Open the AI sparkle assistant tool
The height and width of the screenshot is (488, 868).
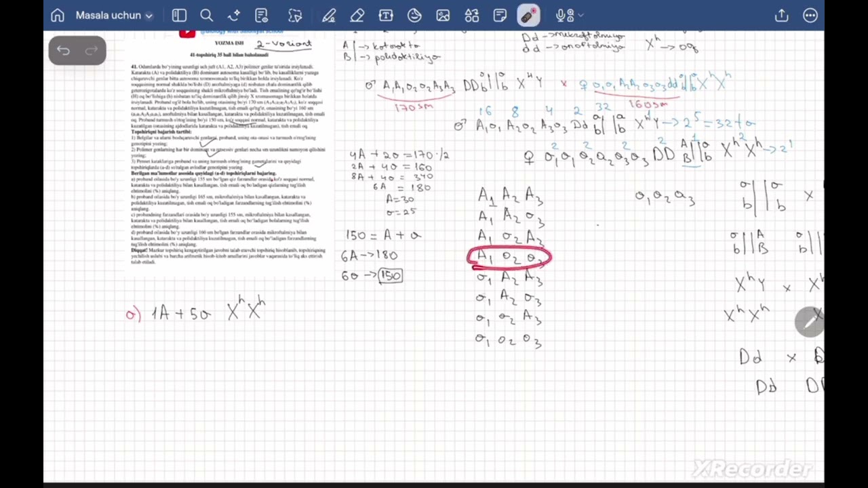(234, 15)
